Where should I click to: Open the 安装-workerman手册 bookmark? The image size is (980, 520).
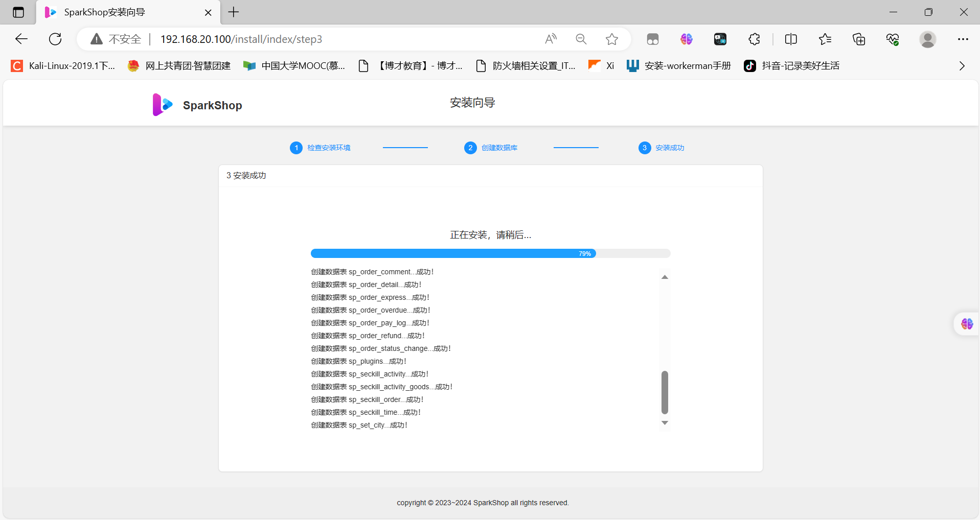pyautogui.click(x=678, y=66)
